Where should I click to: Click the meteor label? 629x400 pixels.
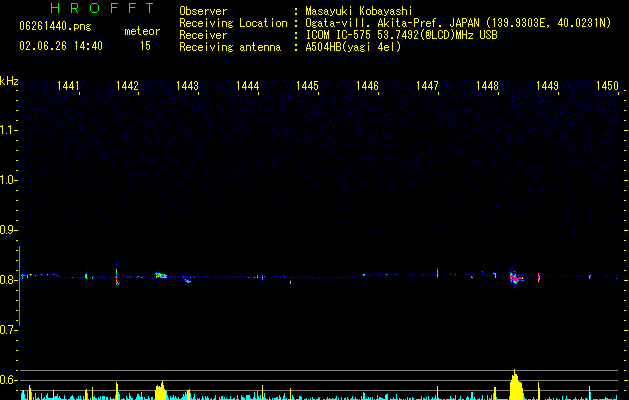pyautogui.click(x=142, y=31)
